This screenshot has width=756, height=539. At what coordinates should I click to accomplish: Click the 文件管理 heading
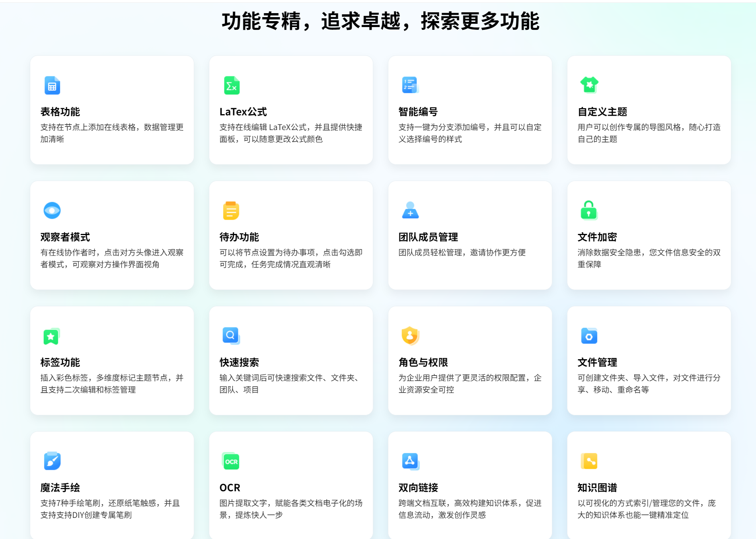pos(597,362)
